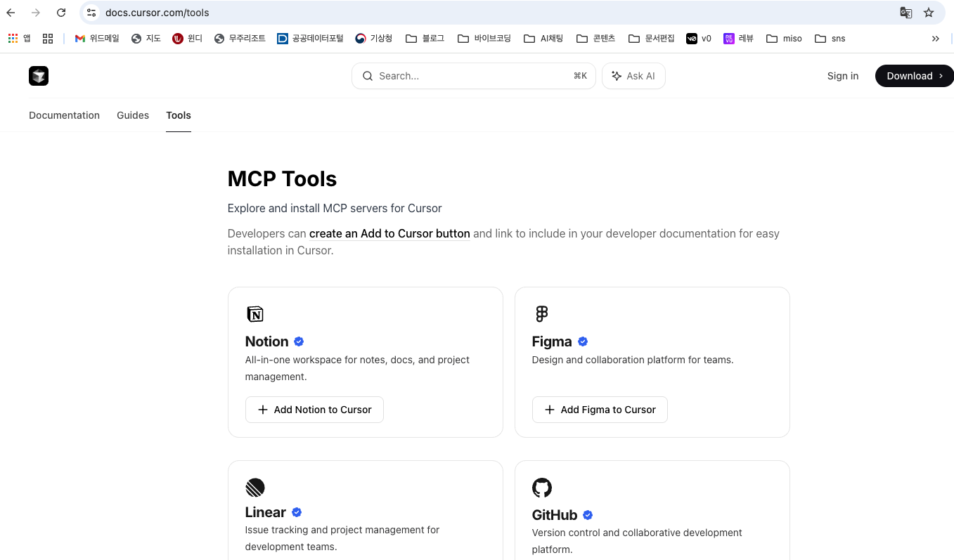The height and width of the screenshot is (560, 954).
Task: Click verified badge next to Notion
Action: point(299,341)
